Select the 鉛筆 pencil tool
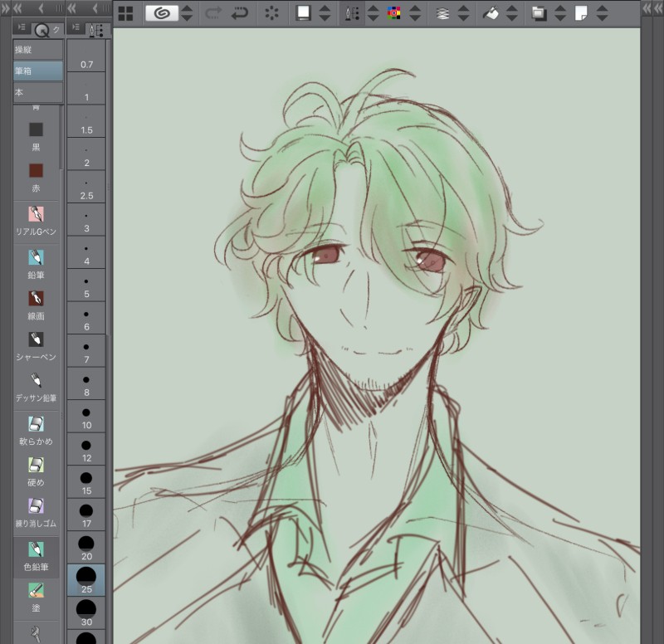This screenshot has width=664, height=644. click(x=36, y=264)
